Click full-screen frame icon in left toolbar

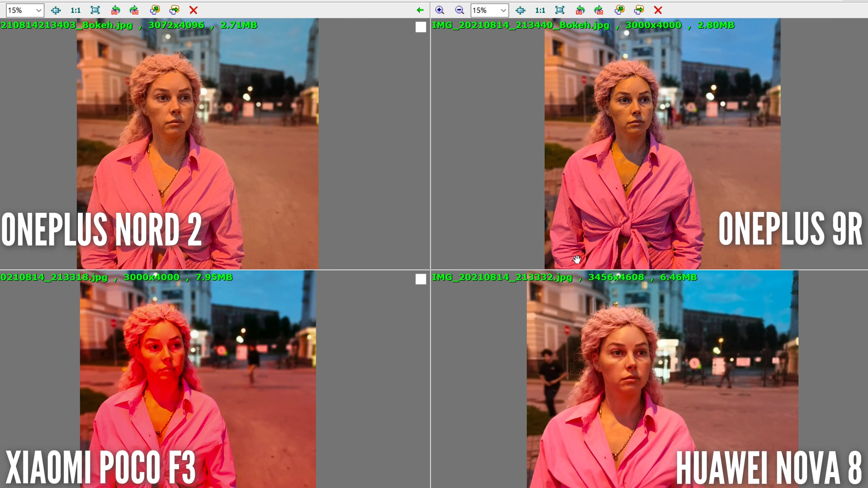point(95,10)
